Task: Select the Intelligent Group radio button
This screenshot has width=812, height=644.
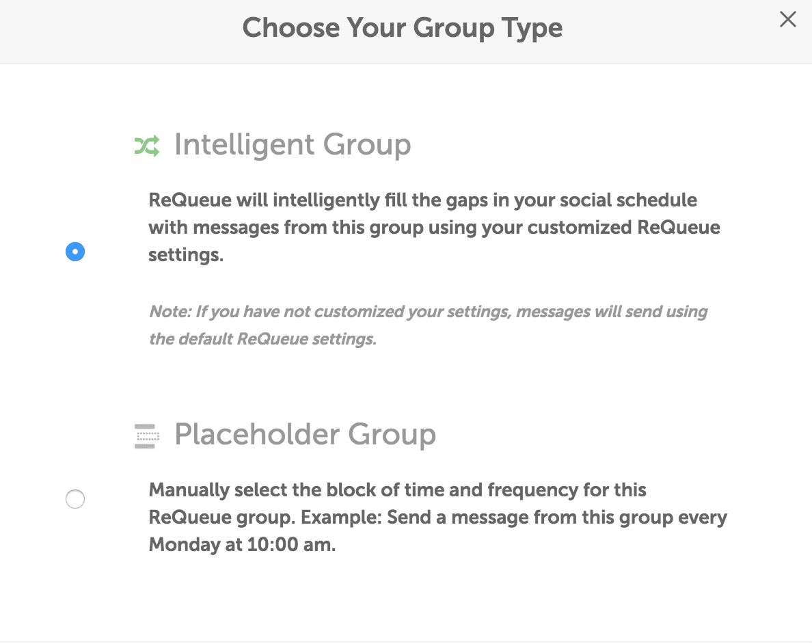Action: [75, 252]
